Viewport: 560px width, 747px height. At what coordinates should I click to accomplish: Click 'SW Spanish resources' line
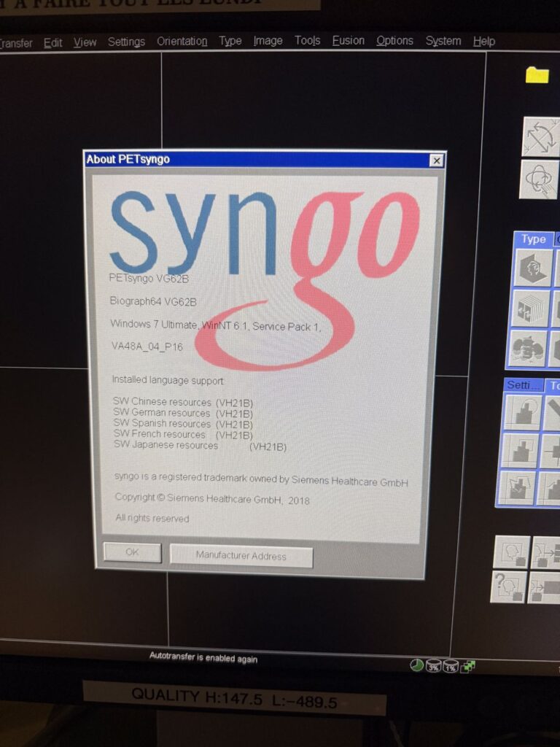[183, 424]
